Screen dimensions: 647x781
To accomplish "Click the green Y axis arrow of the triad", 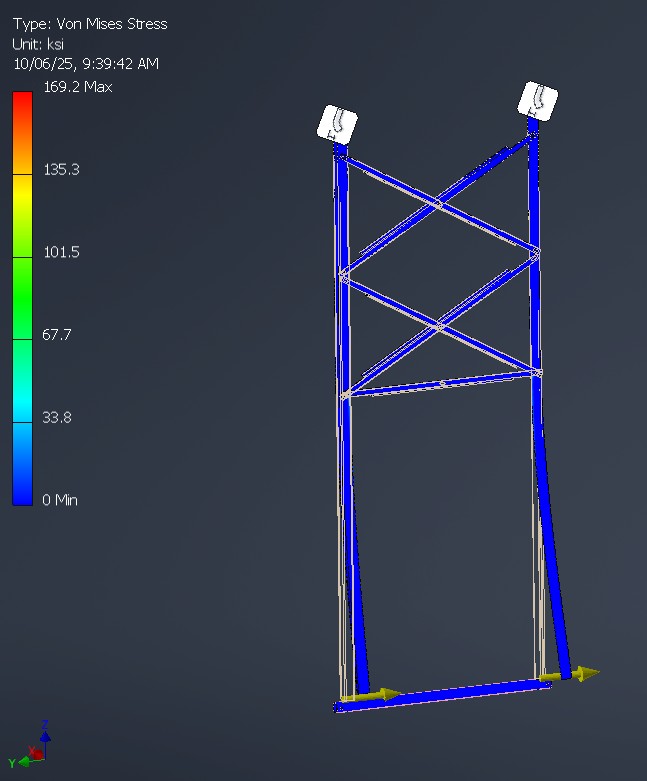I will click(26, 762).
